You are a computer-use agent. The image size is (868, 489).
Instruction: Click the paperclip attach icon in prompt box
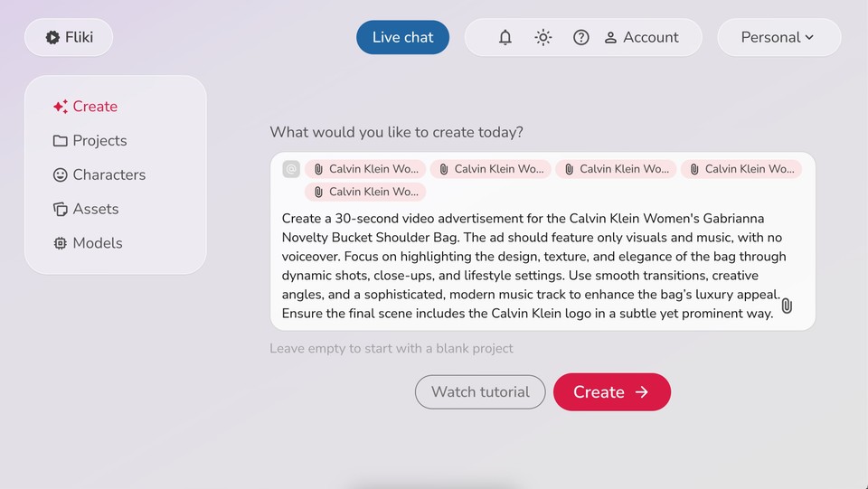click(x=787, y=306)
